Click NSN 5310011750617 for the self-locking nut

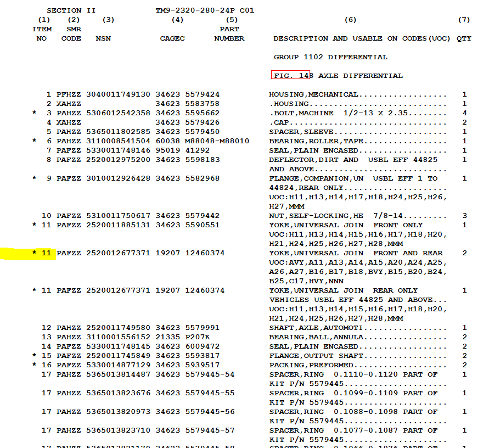click(118, 216)
